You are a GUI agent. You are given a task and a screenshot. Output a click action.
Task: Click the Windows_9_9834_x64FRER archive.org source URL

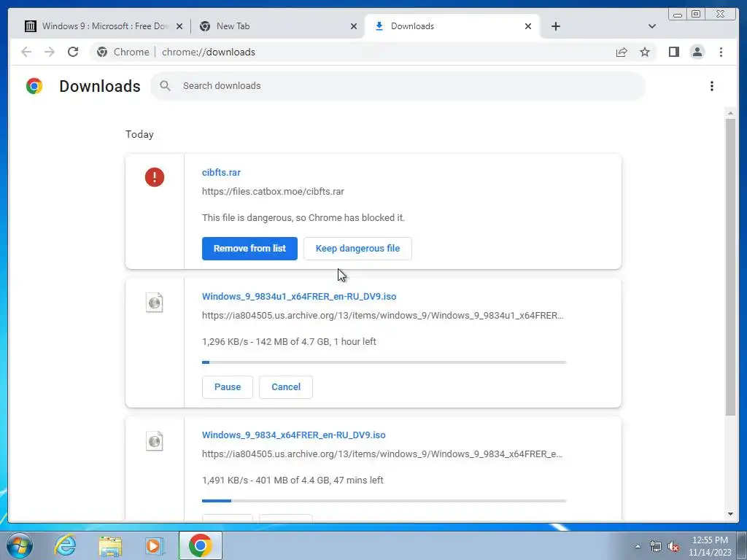(x=382, y=454)
